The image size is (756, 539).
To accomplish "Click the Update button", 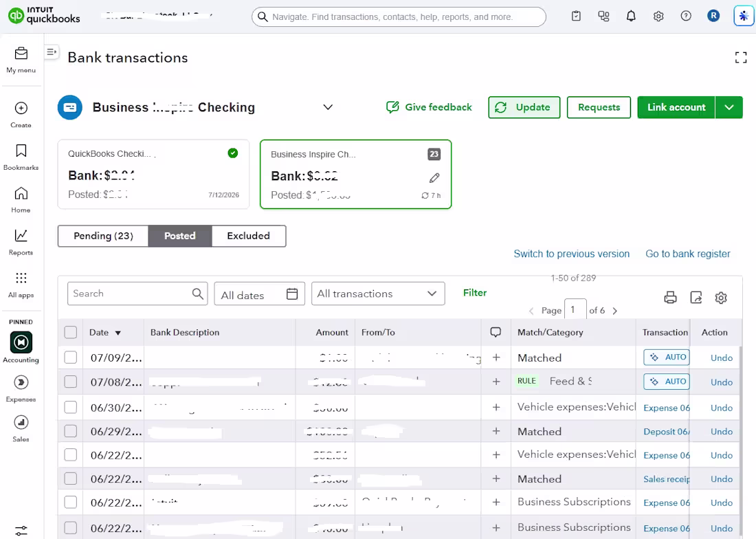I will coord(524,107).
